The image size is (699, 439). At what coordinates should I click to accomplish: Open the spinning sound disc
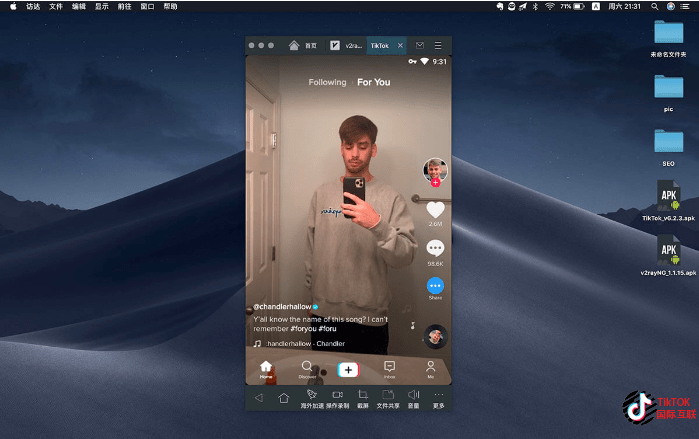(436, 336)
